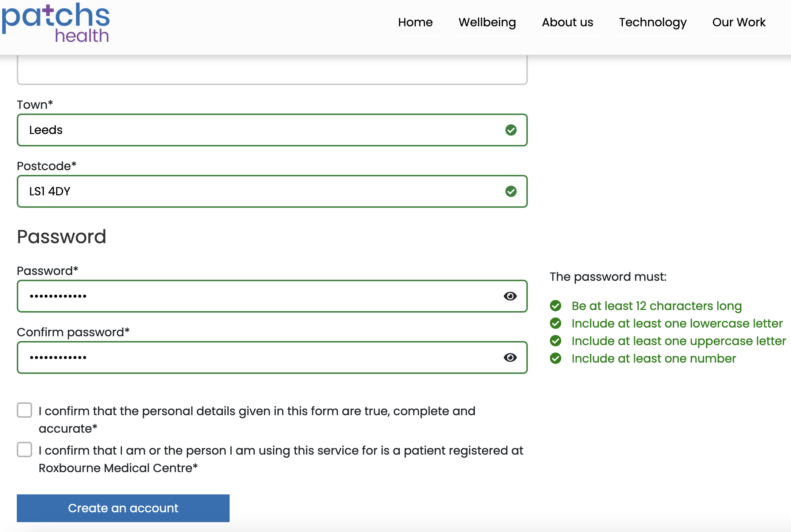Viewport: 791px width, 532px height.
Task: Open the Wellbeing menu
Action: pyautogui.click(x=487, y=22)
